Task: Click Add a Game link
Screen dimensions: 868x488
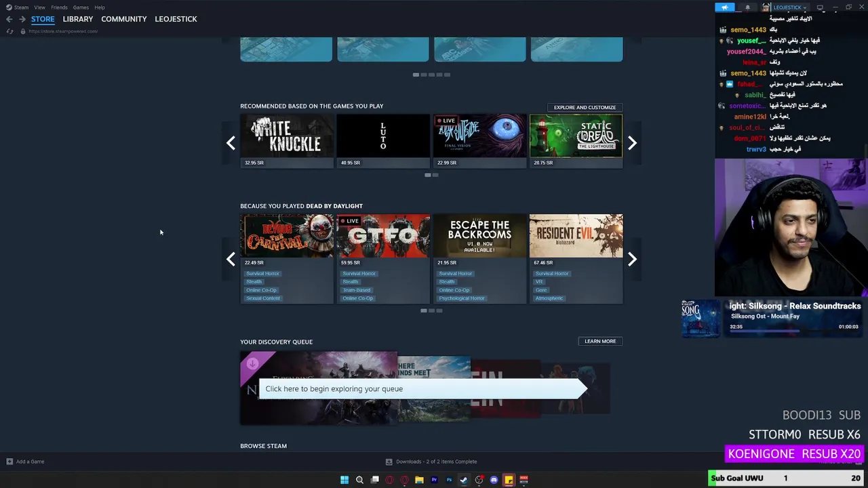Action: 31,462
